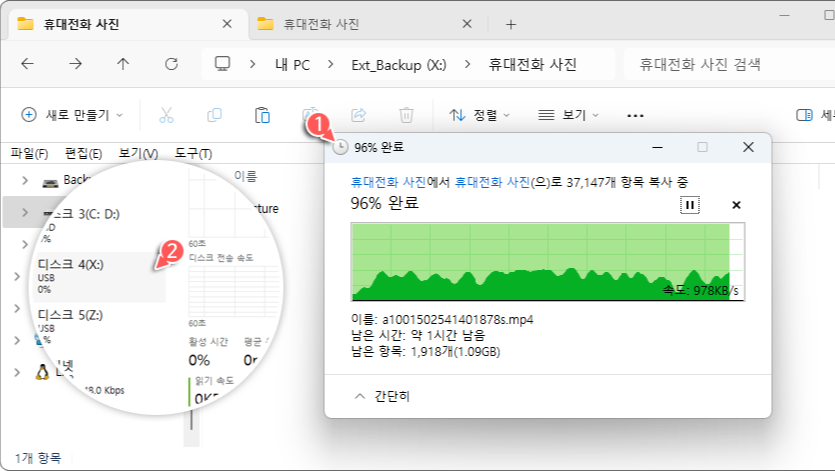Image resolution: width=835 pixels, height=471 pixels.
Task: Close the first 휴대전화 사진 tab
Action: 227,24
